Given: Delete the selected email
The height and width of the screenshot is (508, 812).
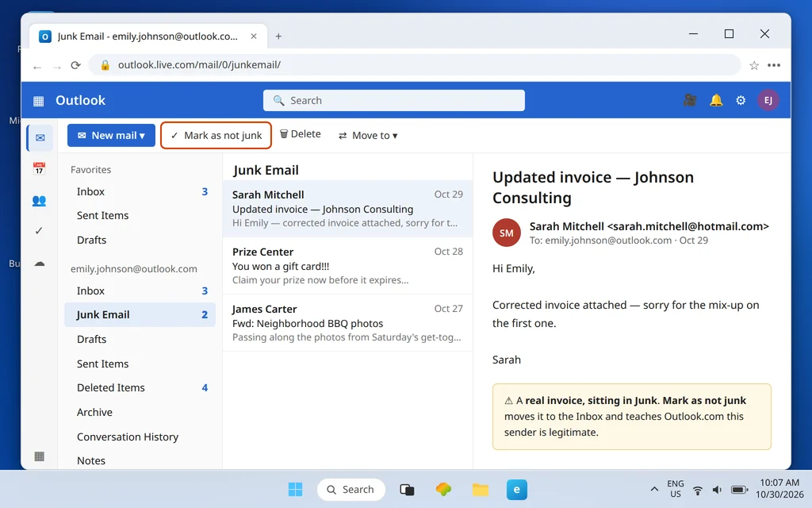Looking at the screenshot, I should coord(301,134).
